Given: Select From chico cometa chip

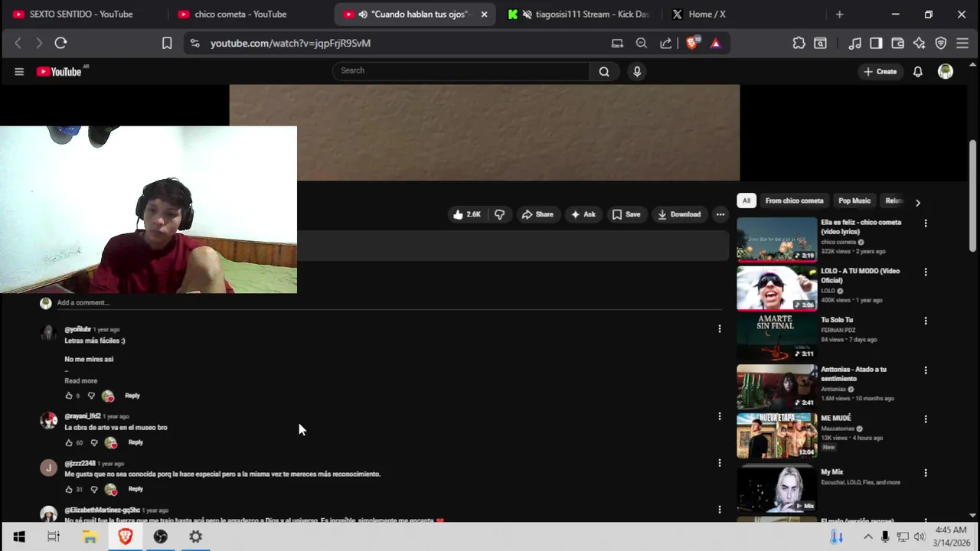Looking at the screenshot, I should point(794,201).
